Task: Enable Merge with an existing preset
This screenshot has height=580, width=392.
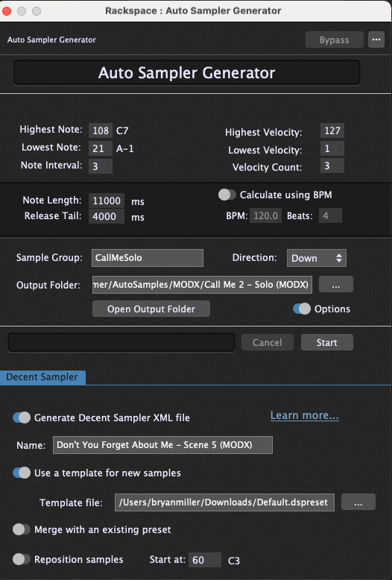Action: (22, 529)
